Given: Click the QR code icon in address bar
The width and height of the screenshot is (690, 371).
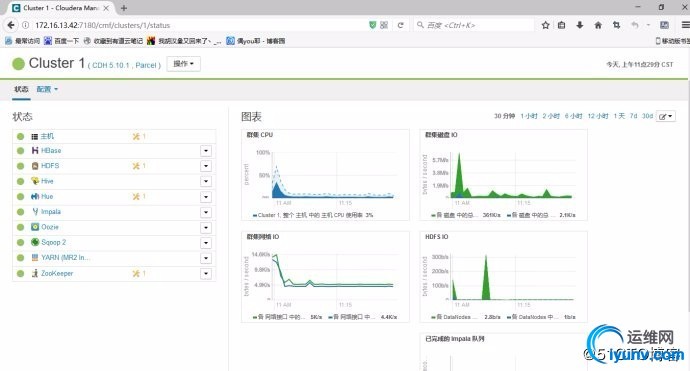Looking at the screenshot, I should pyautogui.click(x=384, y=25).
